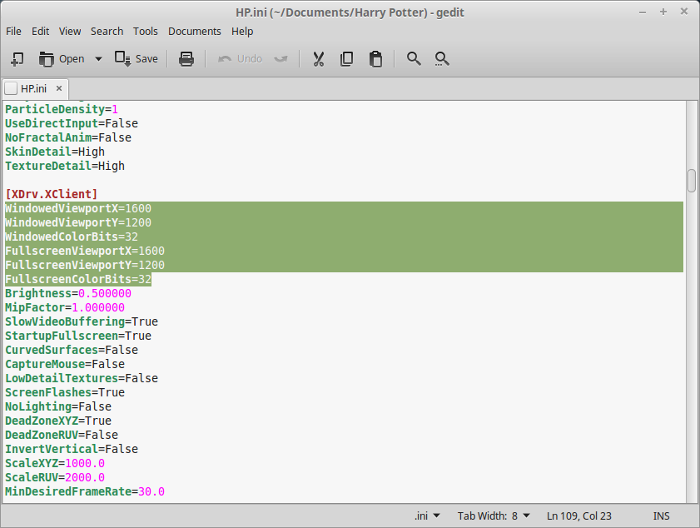This screenshot has height=528, width=700.
Task: Open the Tab Width dropdown
Action: [493, 516]
